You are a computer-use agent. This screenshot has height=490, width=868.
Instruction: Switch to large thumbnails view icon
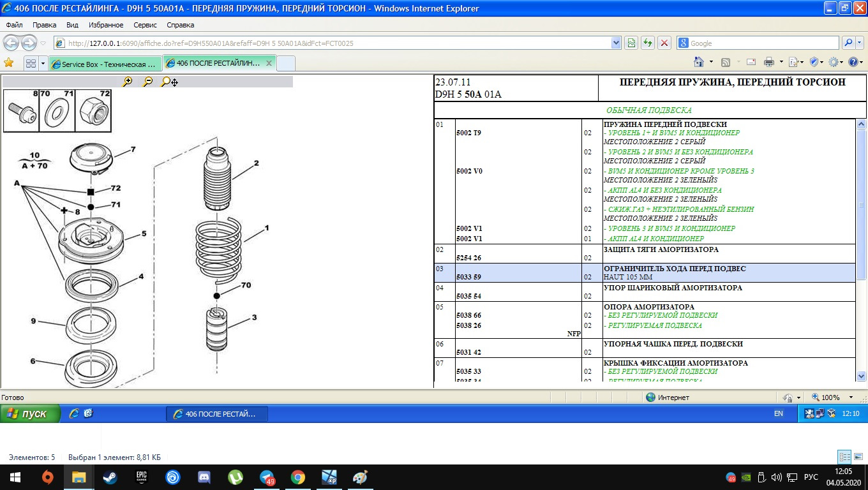pyautogui.click(x=859, y=457)
